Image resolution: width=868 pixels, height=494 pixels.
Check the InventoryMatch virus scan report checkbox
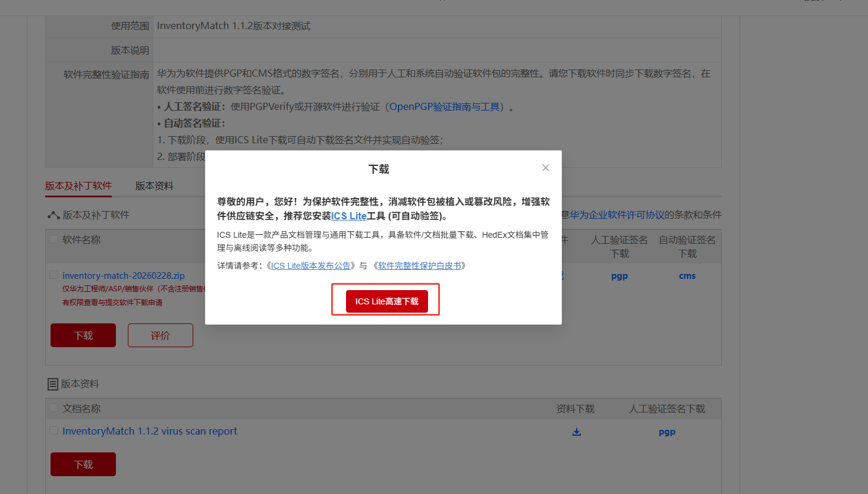pos(54,430)
